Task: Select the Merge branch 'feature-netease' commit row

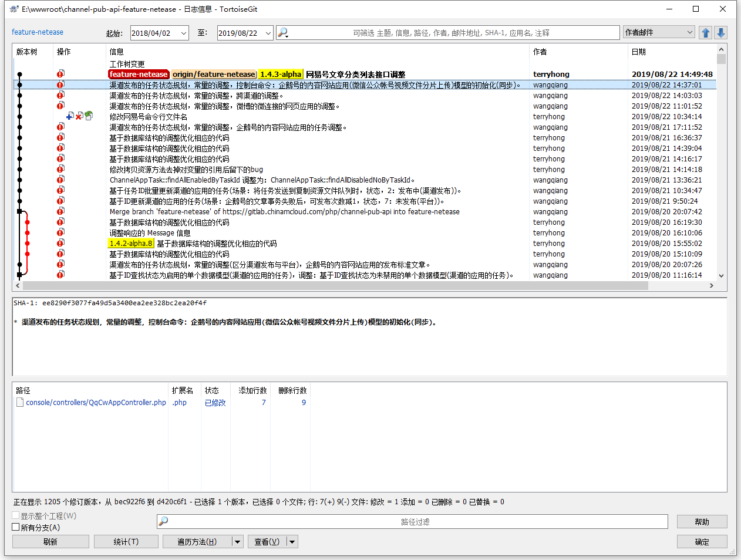Action: [x=284, y=212]
